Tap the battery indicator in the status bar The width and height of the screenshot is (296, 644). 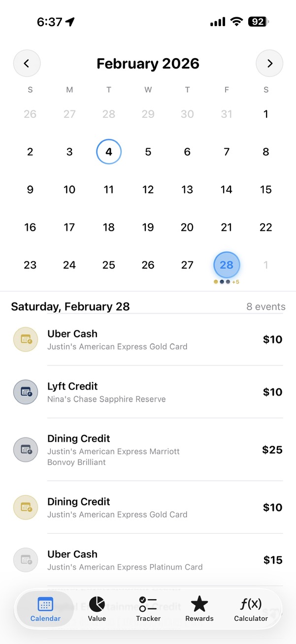pos(258,21)
